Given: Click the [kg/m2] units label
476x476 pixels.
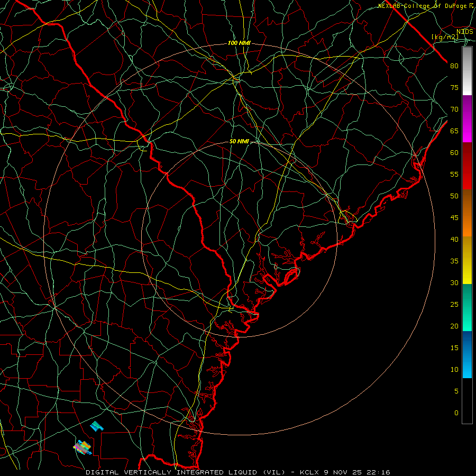Looking at the screenshot, I should (445, 37).
